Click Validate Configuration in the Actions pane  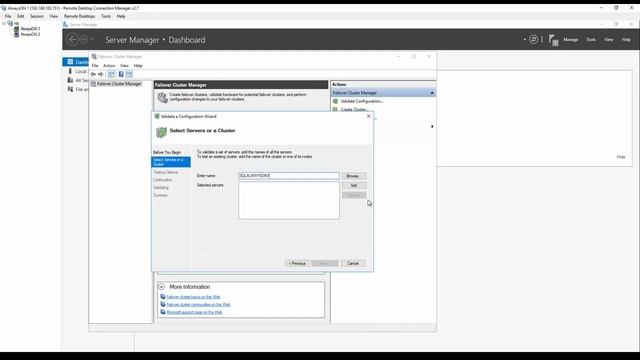362,101
